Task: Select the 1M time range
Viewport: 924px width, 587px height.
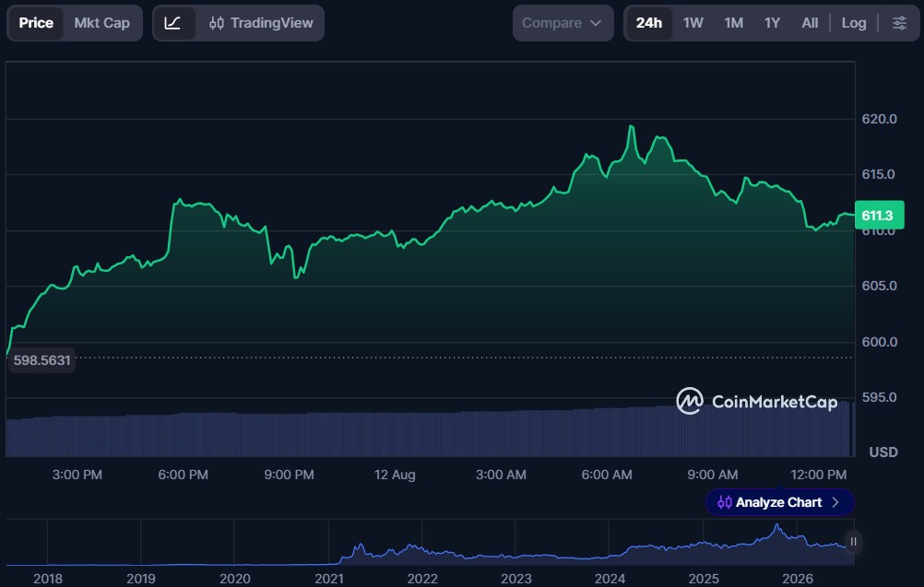Action: (x=734, y=23)
